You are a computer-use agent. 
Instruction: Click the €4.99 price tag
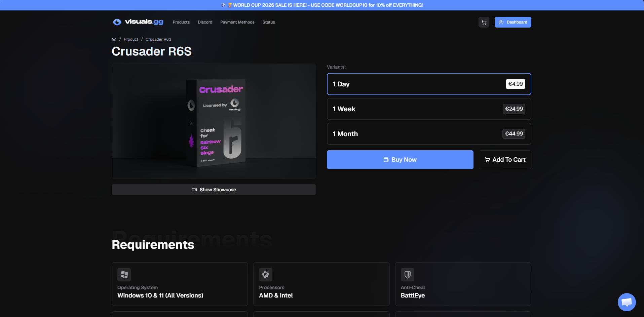click(x=515, y=84)
